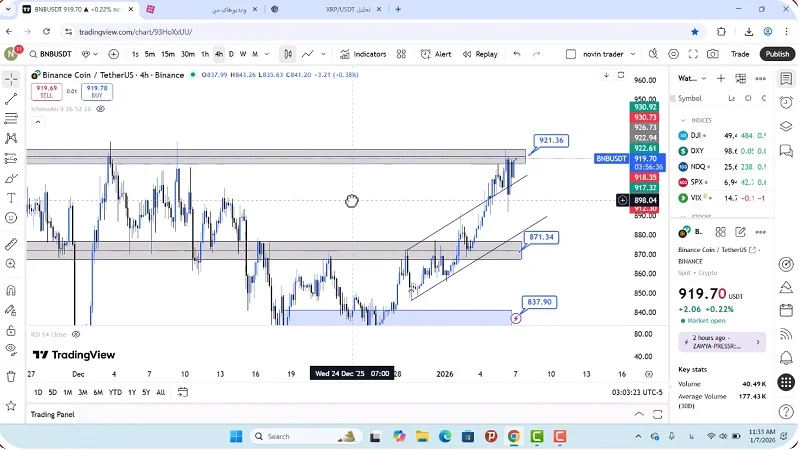This screenshot has width=800, height=450.
Task: Click the Publish button
Action: tap(776, 54)
